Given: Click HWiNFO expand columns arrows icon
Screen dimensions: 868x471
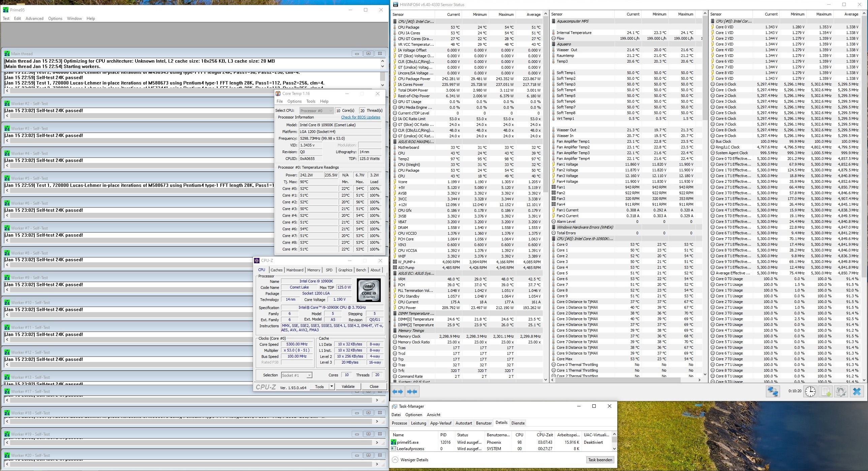Looking at the screenshot, I should click(x=398, y=392).
